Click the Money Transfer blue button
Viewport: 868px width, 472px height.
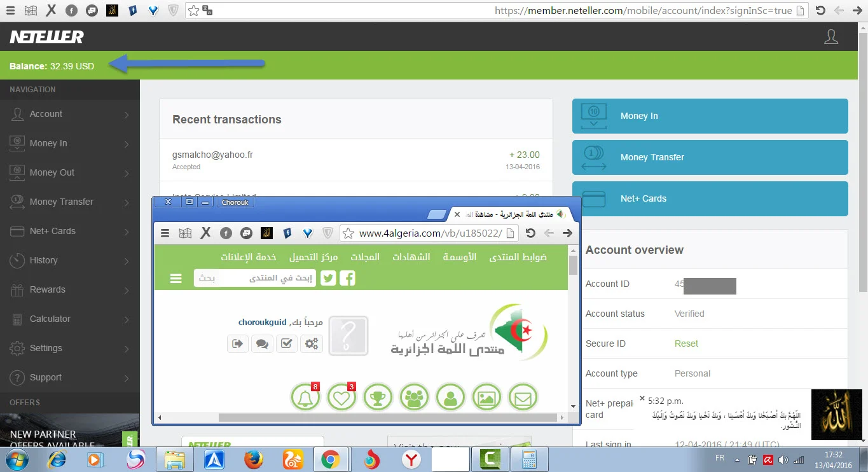pos(710,157)
